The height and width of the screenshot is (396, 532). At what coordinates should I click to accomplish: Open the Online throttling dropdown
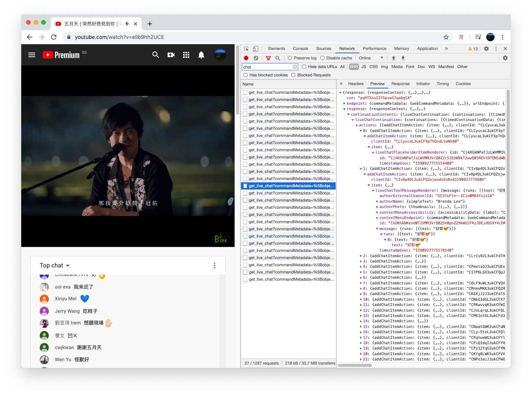pyautogui.click(x=371, y=58)
